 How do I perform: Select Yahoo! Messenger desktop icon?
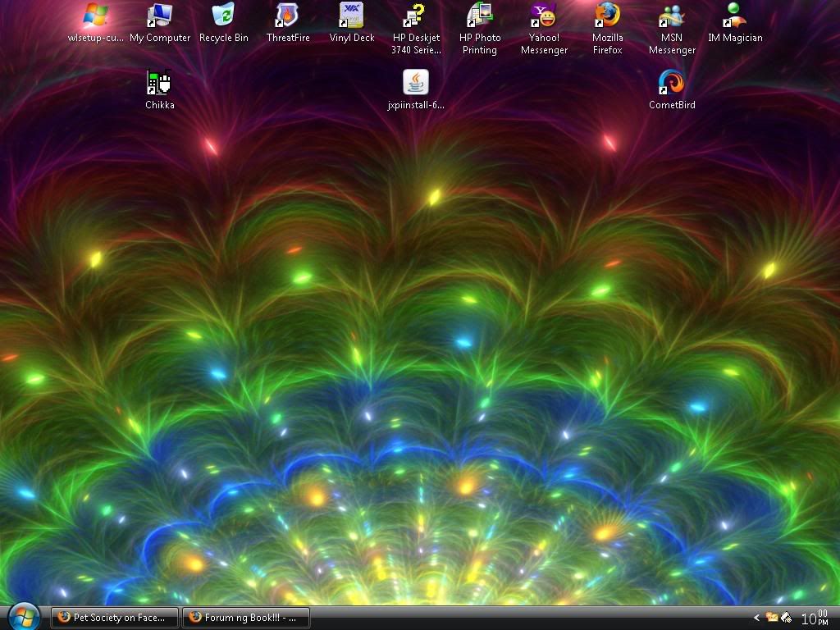(x=544, y=29)
